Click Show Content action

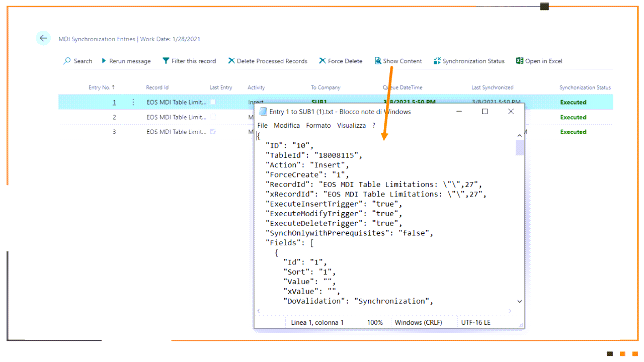point(403,61)
